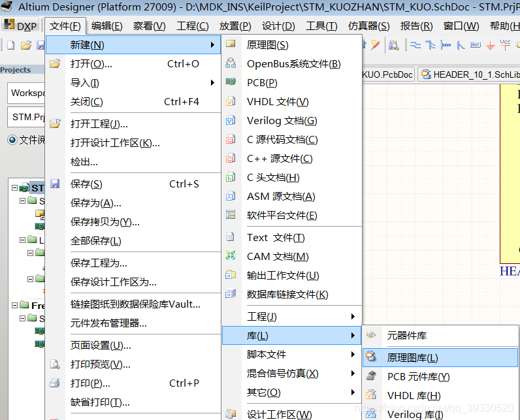Open the 编辑(E) menu
The image size is (520, 420).
[x=106, y=26]
